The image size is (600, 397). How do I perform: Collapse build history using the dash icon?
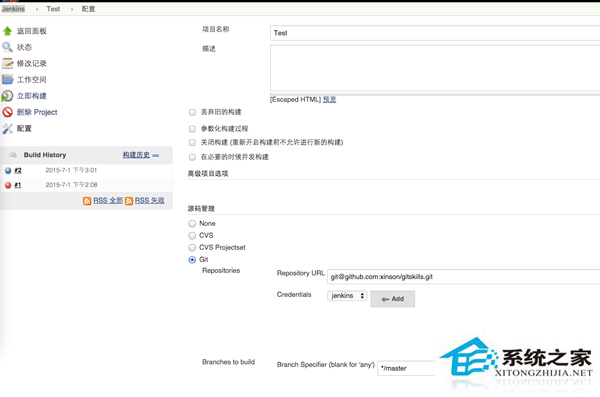pyautogui.click(x=156, y=155)
